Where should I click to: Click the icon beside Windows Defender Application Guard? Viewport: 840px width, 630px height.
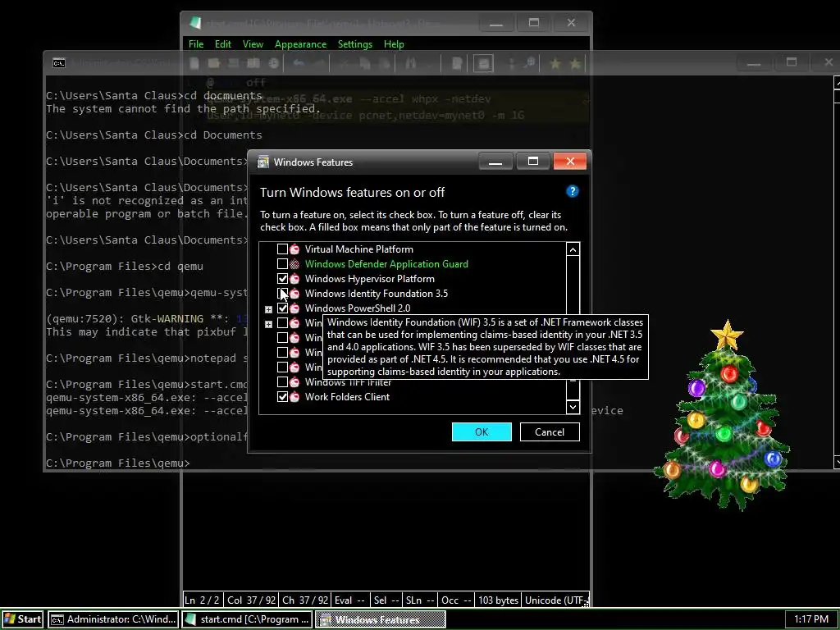294,263
